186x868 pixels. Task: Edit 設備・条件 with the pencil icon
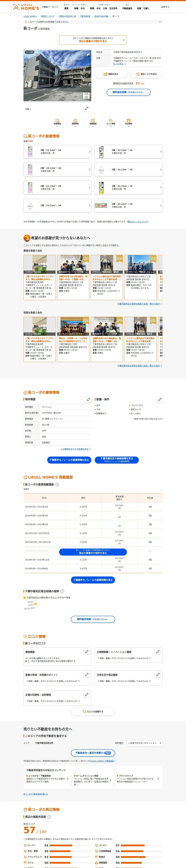(x=160, y=399)
